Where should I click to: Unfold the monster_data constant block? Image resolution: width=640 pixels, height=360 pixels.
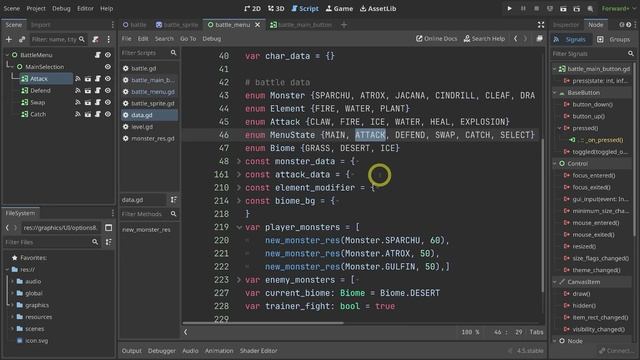[x=239, y=161]
